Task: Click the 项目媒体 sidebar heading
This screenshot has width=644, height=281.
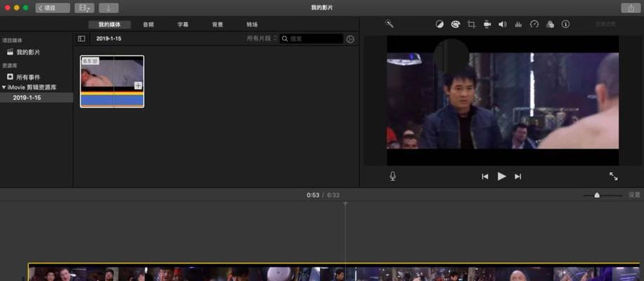Action: coord(13,40)
